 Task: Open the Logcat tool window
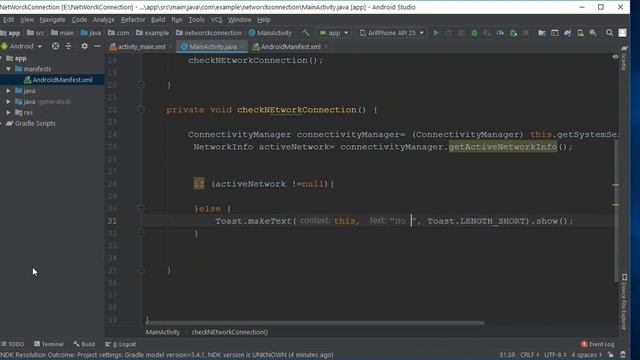tap(120, 344)
